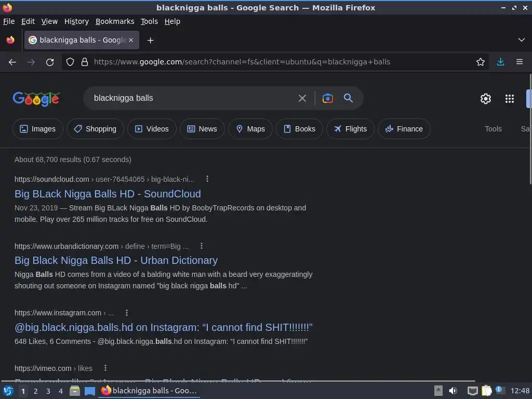This screenshot has height=399, width=532.
Task: Open the removable media tray icon
Action: (x=438, y=391)
